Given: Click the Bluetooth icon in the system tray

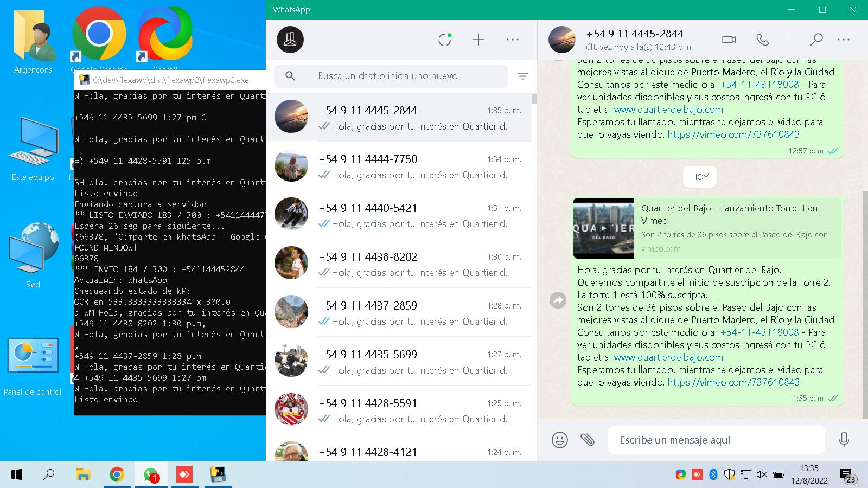Looking at the screenshot, I should point(713,475).
